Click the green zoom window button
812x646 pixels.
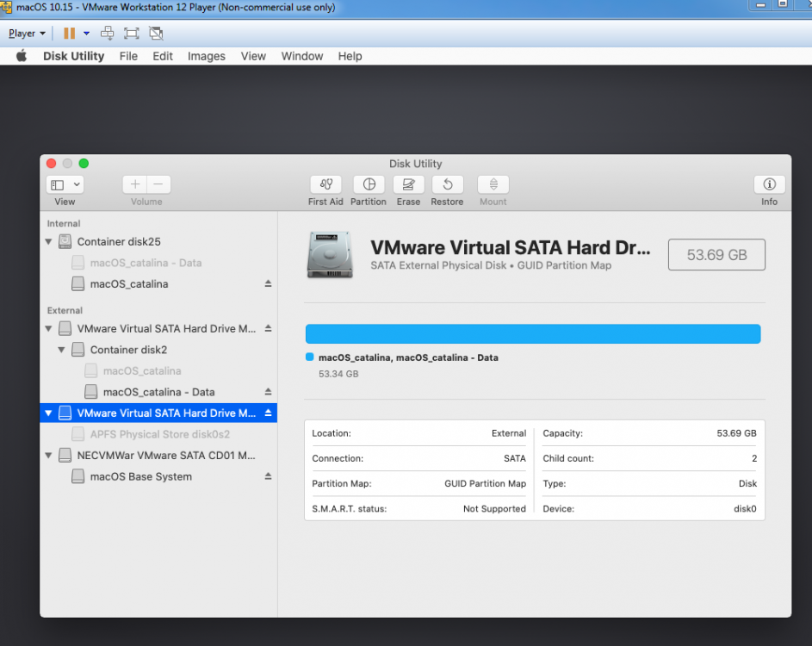tap(84, 164)
